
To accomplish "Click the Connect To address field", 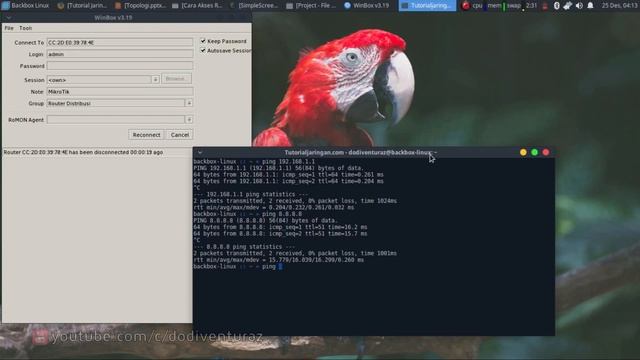I will point(120,42).
